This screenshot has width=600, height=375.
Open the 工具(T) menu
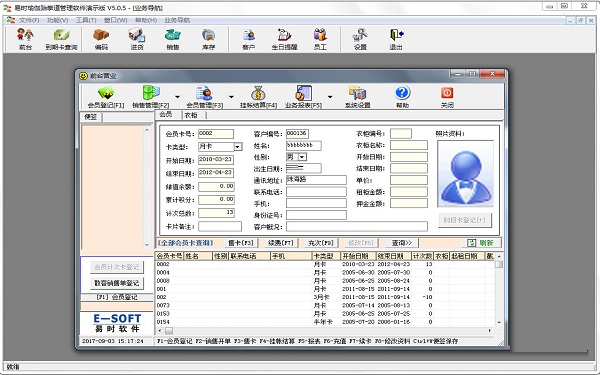(86, 20)
